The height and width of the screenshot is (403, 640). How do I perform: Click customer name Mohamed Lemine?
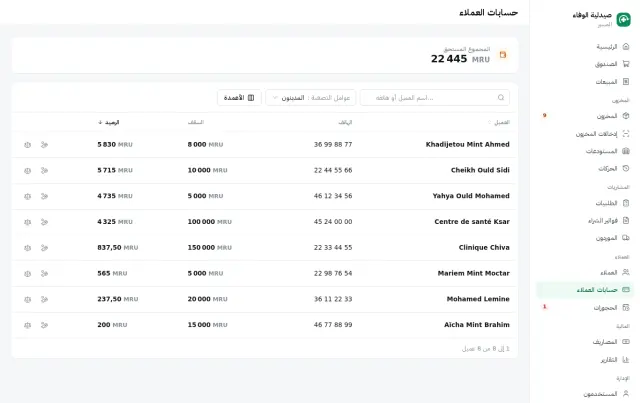478,299
